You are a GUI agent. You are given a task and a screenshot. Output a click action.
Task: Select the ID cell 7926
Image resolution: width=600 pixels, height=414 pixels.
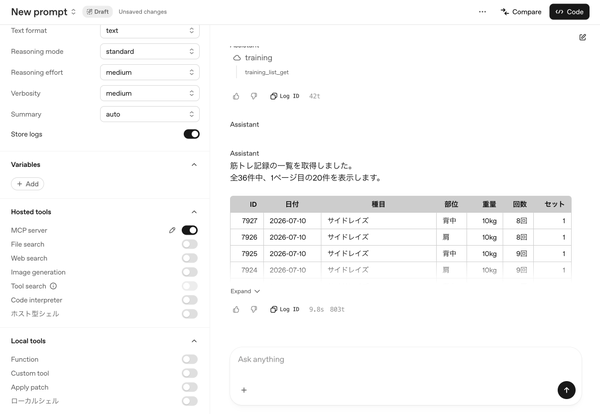point(249,237)
